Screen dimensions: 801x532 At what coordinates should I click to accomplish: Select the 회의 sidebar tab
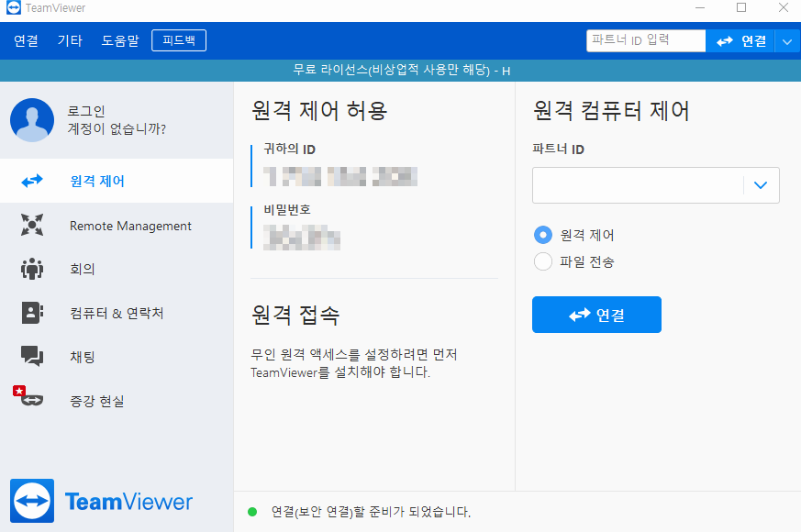click(x=117, y=269)
